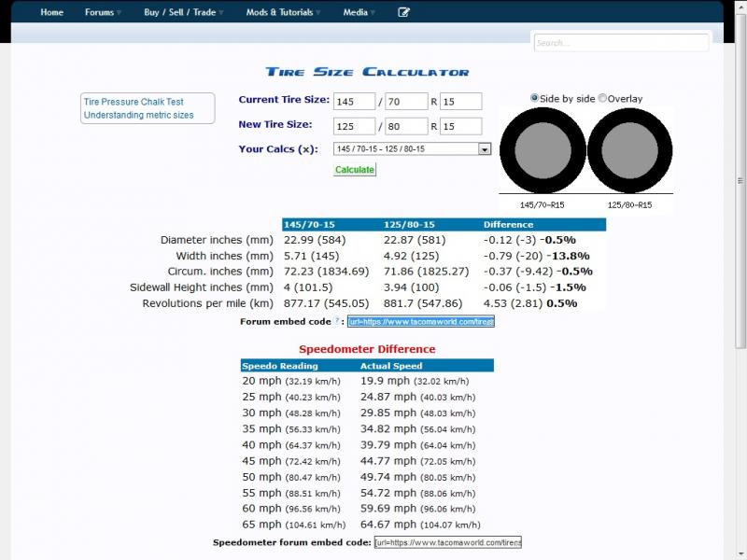Click the 65 mph speedo reading
The width and height of the screenshot is (747, 560).
coord(294,525)
